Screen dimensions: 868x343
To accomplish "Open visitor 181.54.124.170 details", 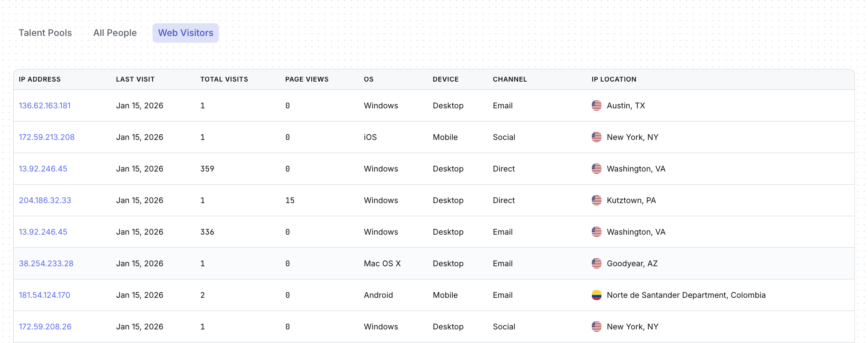I will click(44, 295).
